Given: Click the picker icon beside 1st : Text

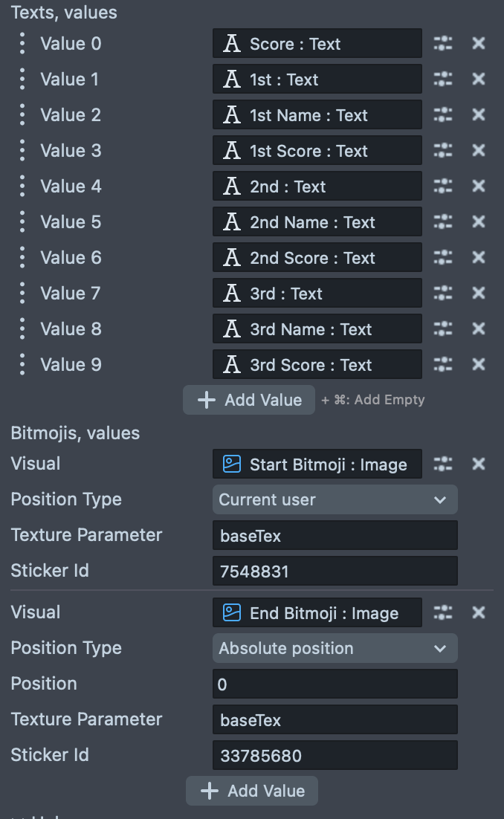Looking at the screenshot, I should (x=443, y=80).
